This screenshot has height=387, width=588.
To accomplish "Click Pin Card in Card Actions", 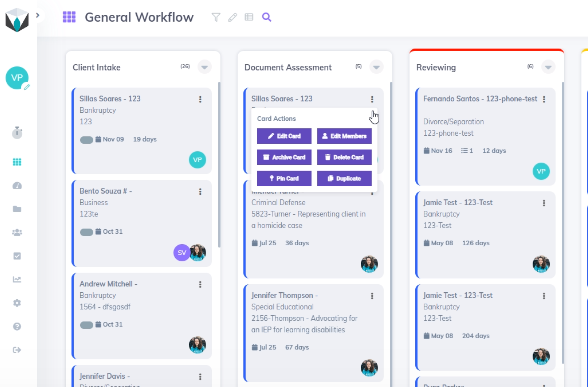I will tap(284, 178).
